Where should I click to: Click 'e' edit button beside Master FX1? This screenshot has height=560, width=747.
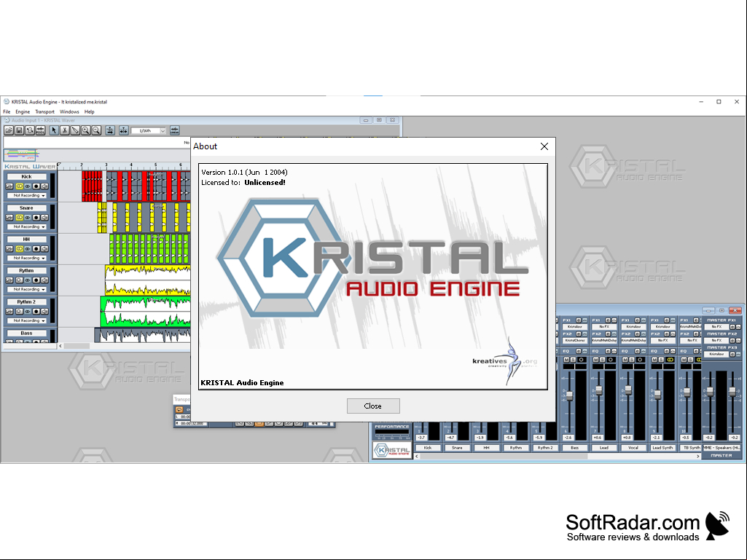732,327
